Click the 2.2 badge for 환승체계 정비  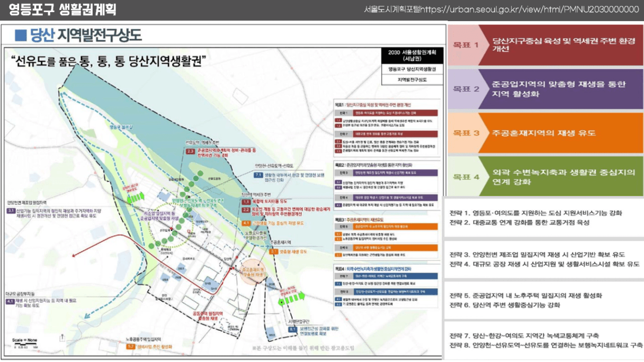coord(246,210)
